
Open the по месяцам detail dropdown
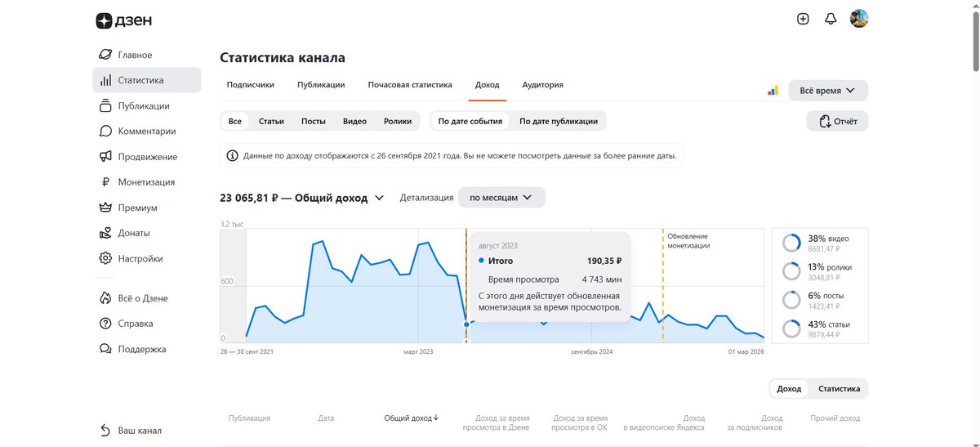(x=501, y=198)
